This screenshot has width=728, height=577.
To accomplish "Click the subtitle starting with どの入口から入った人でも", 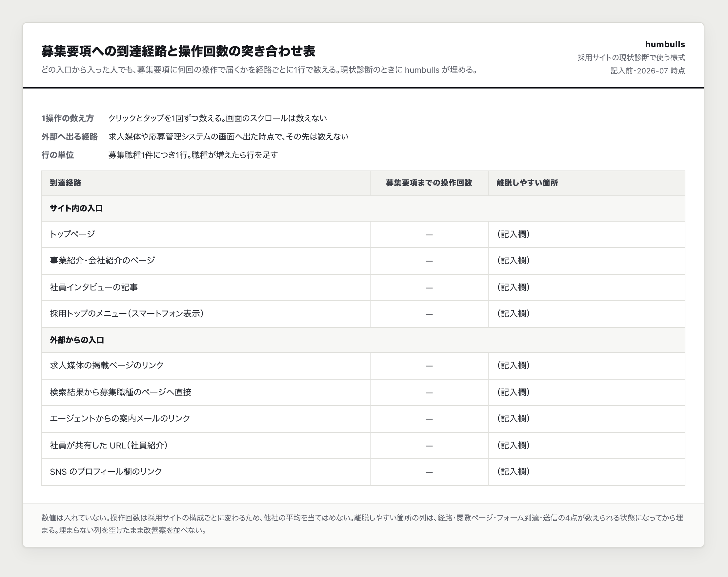I will pyautogui.click(x=259, y=70).
